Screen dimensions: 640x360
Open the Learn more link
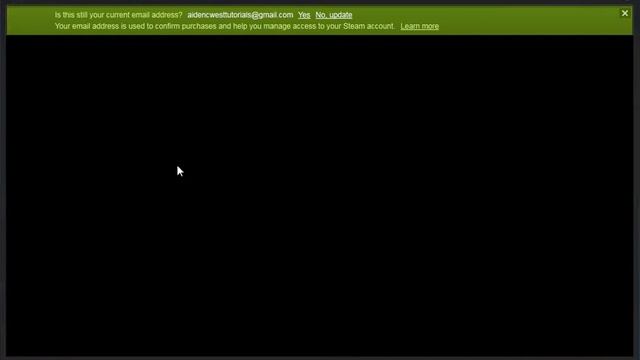coord(419,26)
